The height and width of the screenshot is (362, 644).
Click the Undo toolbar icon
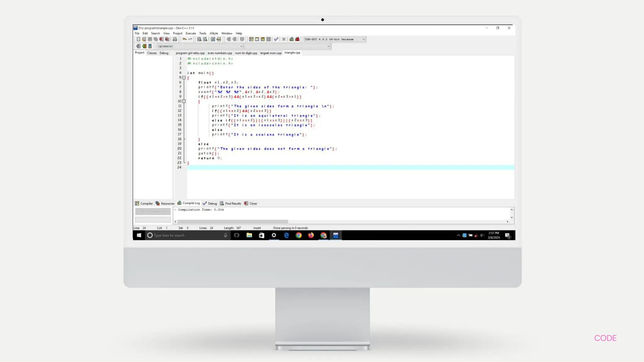pos(185,39)
